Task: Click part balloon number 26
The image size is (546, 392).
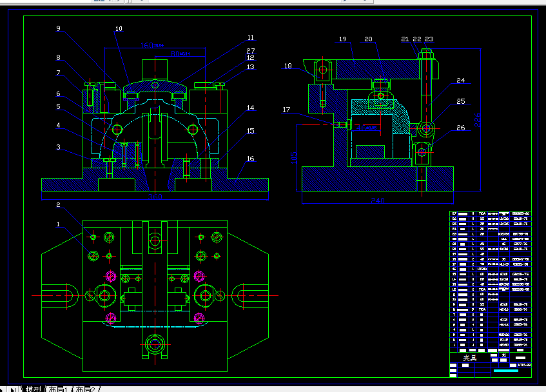Action: [x=461, y=128]
